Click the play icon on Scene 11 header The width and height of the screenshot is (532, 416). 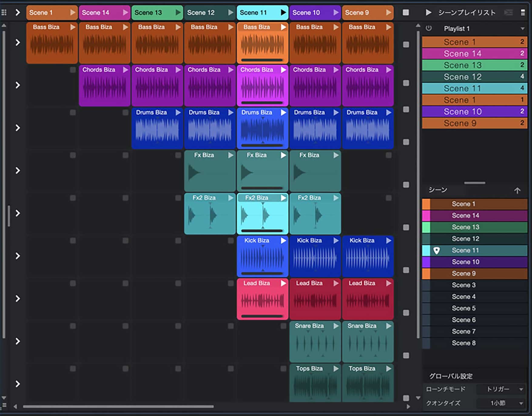pyautogui.click(x=283, y=12)
